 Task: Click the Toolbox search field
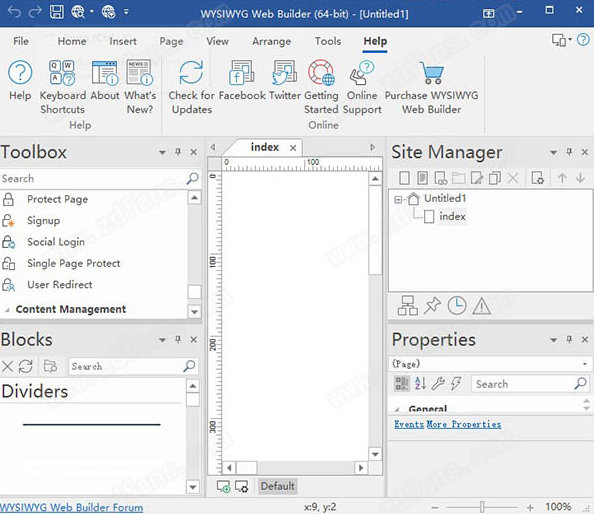[x=92, y=178]
